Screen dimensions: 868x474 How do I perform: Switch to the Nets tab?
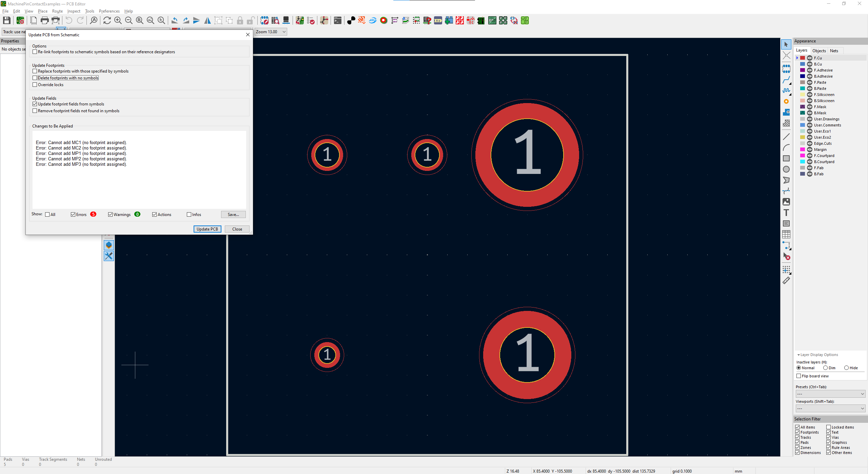tap(834, 51)
